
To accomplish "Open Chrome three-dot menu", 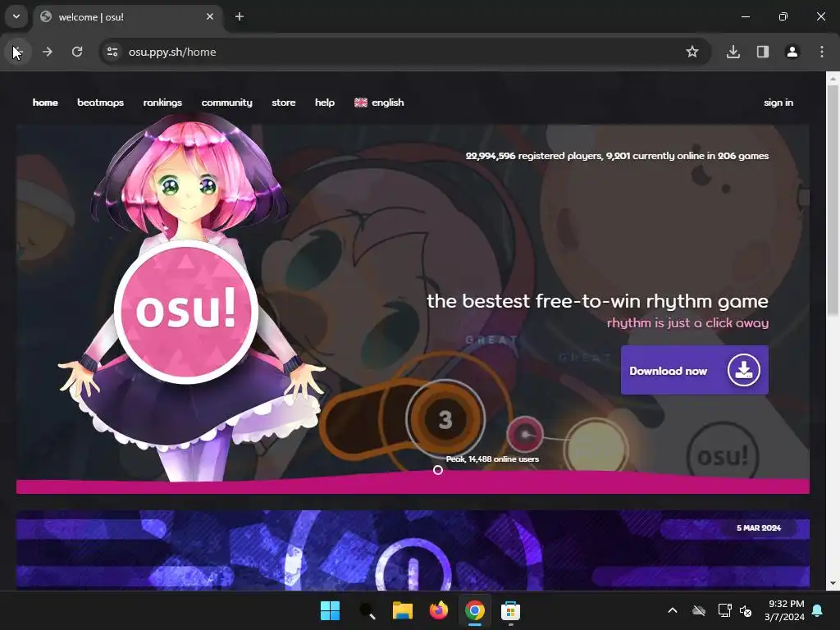I will pos(822,52).
